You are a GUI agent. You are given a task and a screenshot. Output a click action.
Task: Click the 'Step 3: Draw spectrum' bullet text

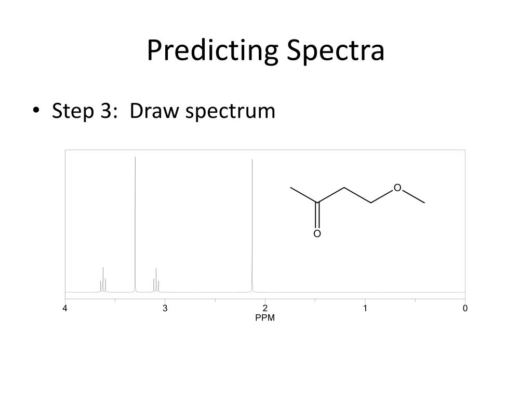pyautogui.click(x=163, y=111)
